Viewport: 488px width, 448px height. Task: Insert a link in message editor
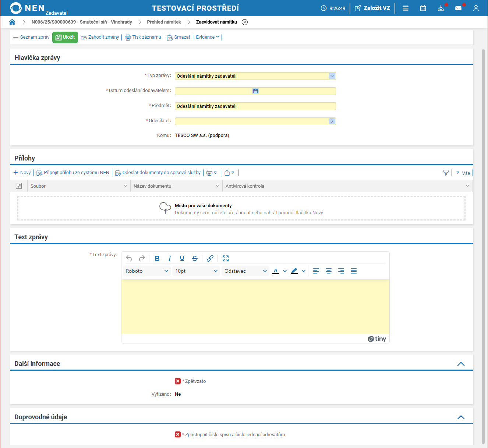(210, 258)
